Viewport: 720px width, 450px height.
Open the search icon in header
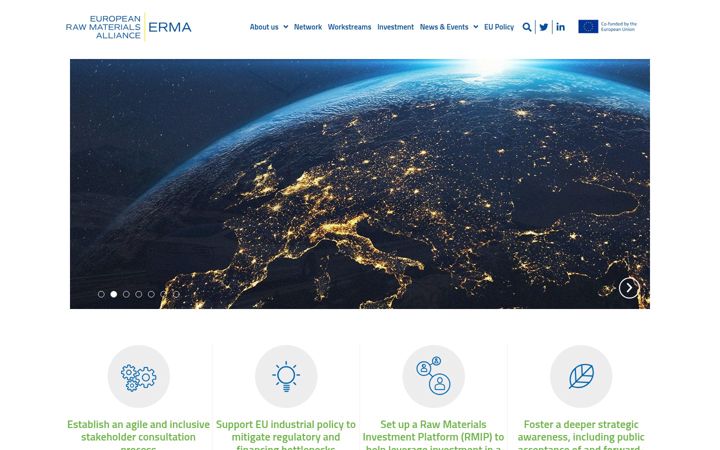527,27
